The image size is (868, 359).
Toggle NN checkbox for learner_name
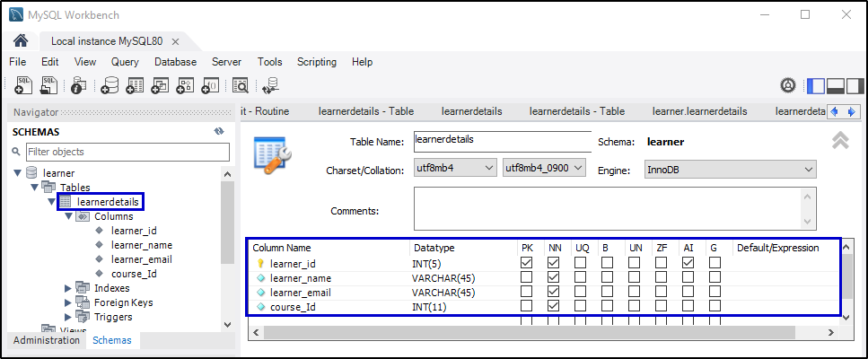[x=554, y=277]
